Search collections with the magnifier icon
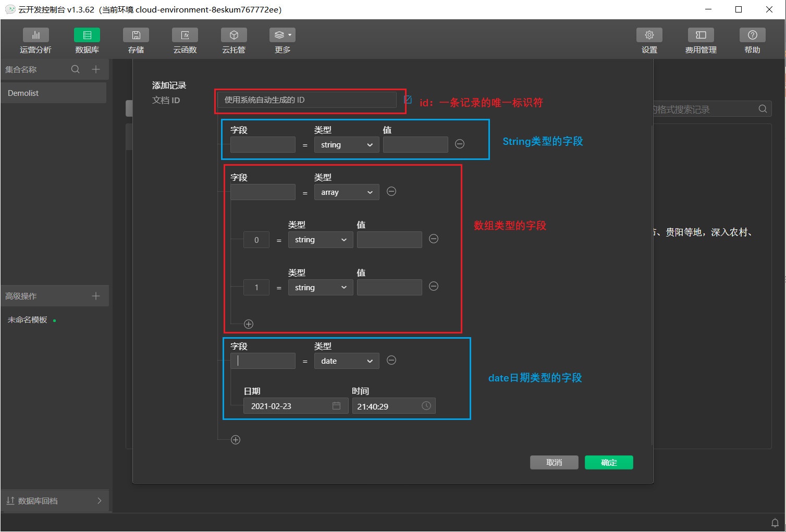Viewport: 786px width, 532px height. tap(76, 69)
